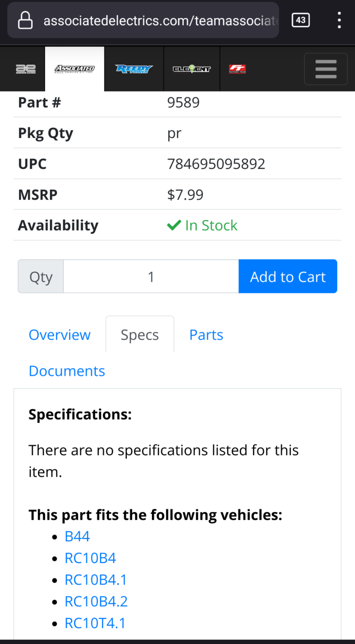The height and width of the screenshot is (644, 355).
Task: Visit the RC10T4.1 vehicle link
Action: coord(95,623)
